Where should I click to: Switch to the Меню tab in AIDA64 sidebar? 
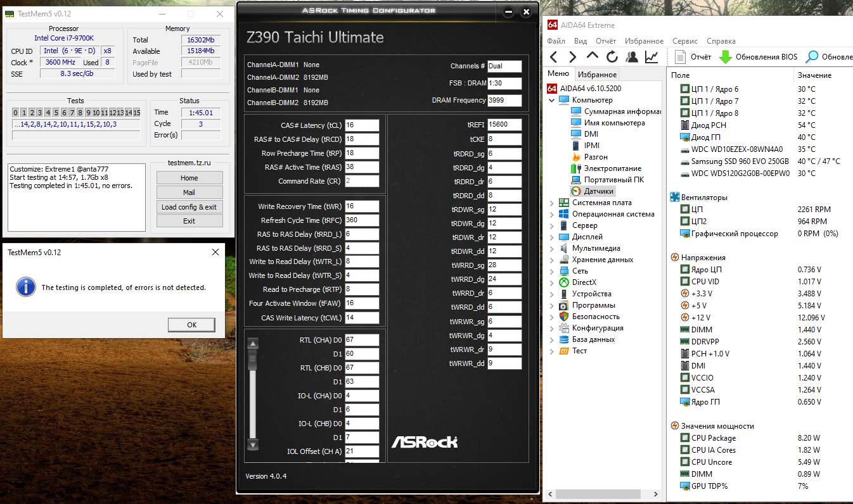tap(558, 73)
